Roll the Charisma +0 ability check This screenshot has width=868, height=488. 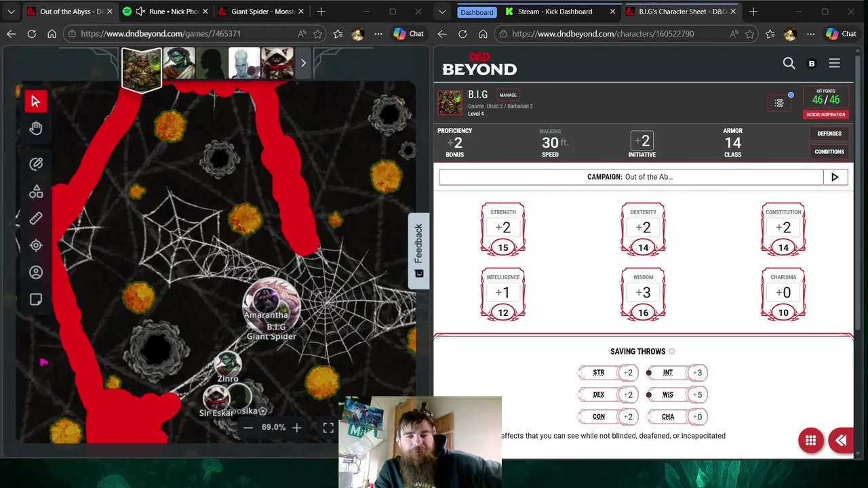[x=783, y=293]
